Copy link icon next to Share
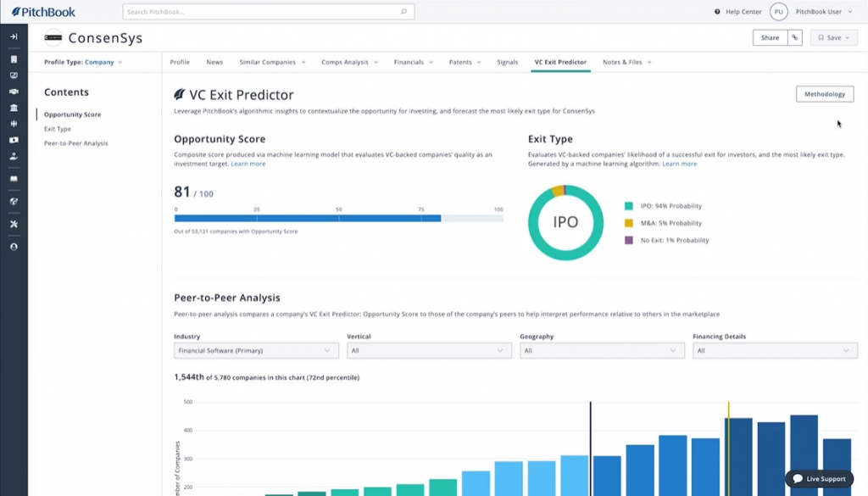 (x=794, y=37)
